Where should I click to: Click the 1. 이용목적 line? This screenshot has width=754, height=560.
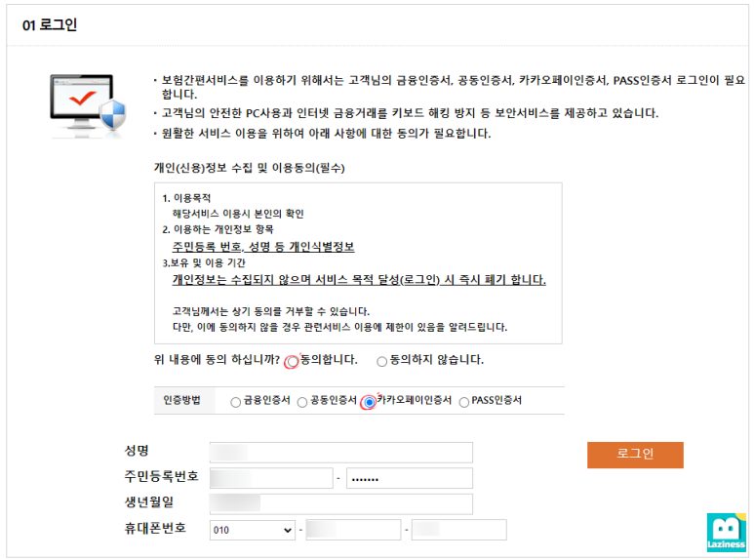[186, 198]
